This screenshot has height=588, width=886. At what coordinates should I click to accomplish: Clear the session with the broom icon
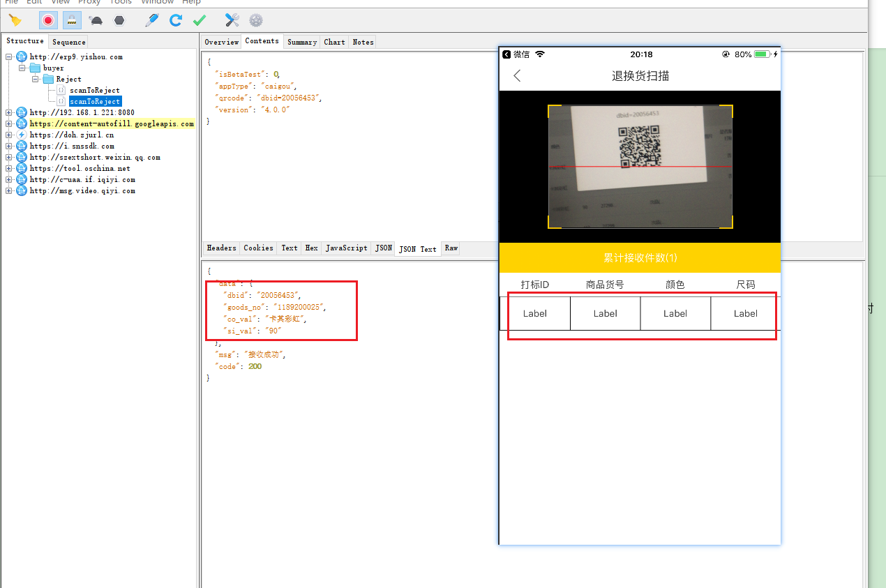(15, 20)
